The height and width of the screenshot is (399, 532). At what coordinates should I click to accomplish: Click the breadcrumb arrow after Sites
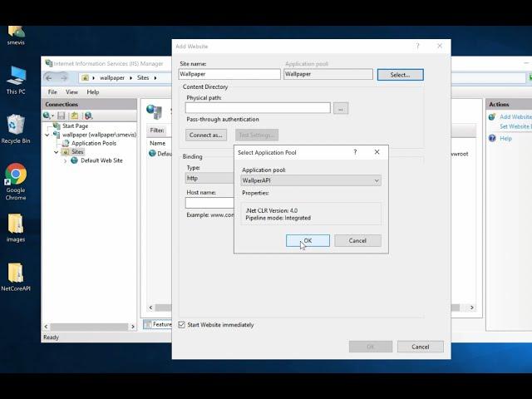click(155, 78)
